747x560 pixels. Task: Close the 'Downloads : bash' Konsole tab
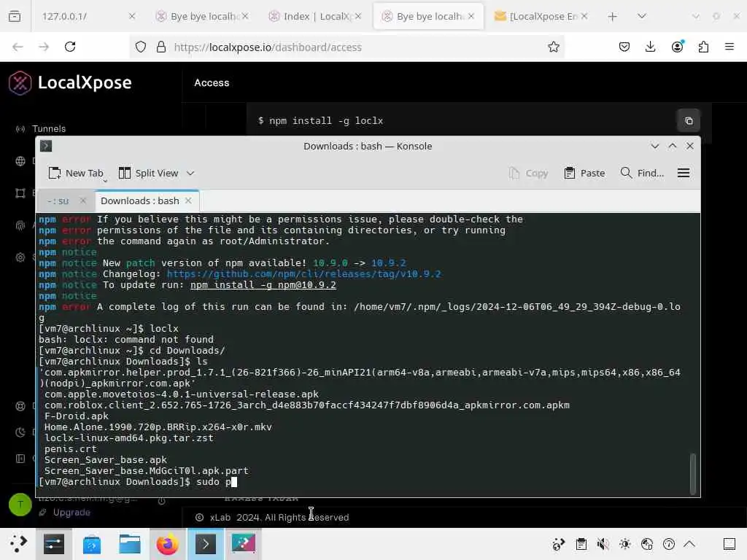click(x=188, y=201)
